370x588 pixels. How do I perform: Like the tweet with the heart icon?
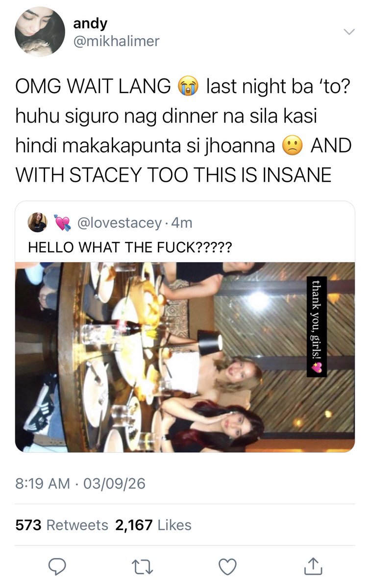(x=227, y=566)
